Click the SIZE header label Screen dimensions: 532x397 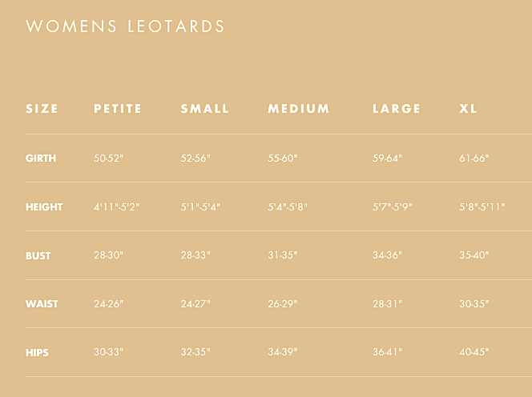pyautogui.click(x=42, y=109)
